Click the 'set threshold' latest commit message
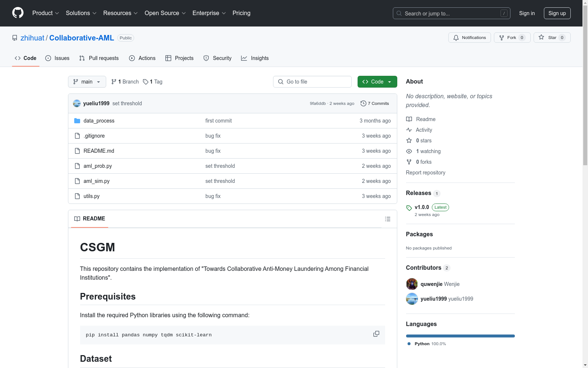 127,103
